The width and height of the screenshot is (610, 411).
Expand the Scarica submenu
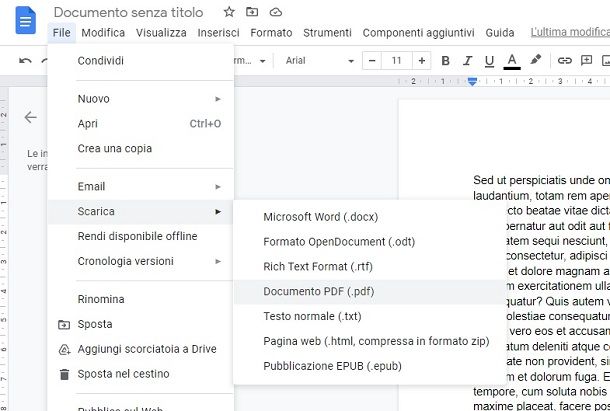(141, 212)
